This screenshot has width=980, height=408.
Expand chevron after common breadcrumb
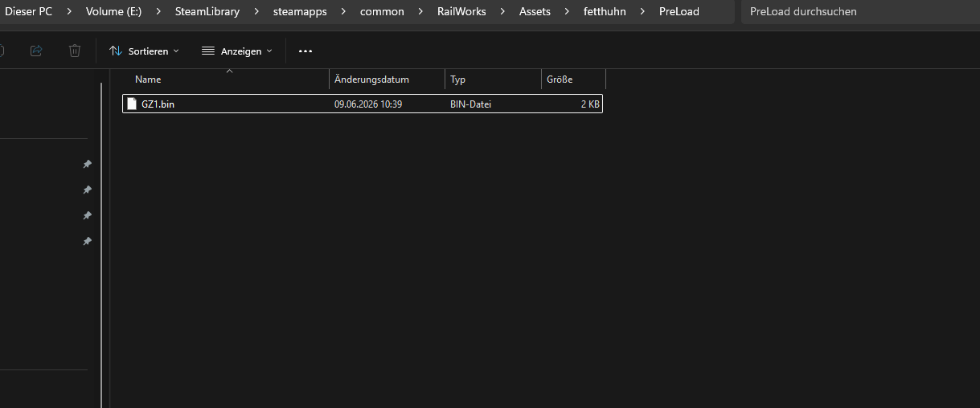(421, 11)
